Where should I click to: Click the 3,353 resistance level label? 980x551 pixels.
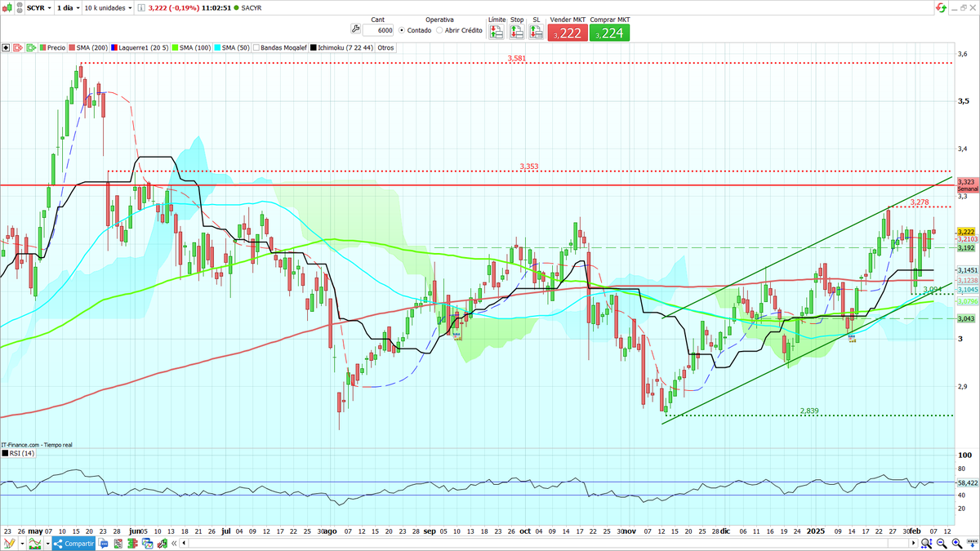(x=529, y=167)
